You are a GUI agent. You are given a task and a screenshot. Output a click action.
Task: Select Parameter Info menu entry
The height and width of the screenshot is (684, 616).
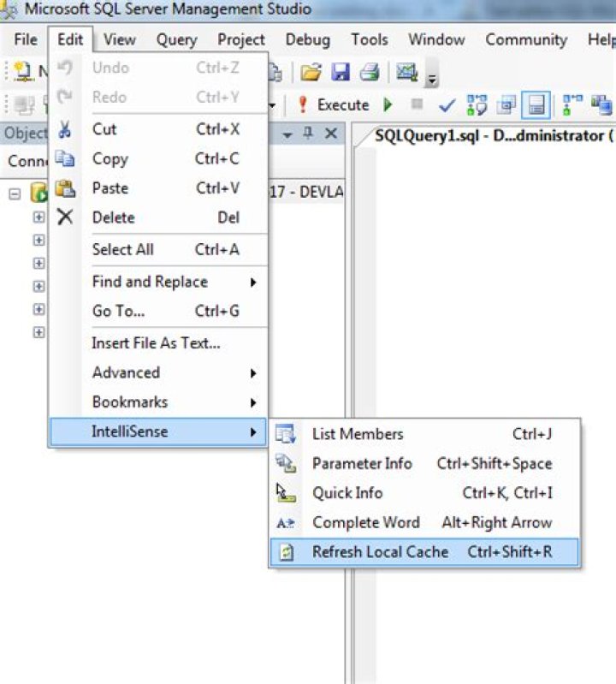[425, 463]
